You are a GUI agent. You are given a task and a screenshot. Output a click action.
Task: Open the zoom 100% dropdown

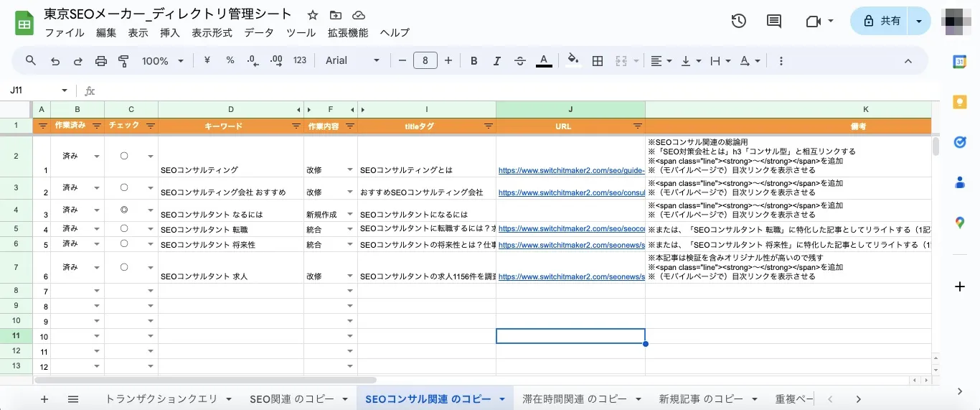point(163,61)
